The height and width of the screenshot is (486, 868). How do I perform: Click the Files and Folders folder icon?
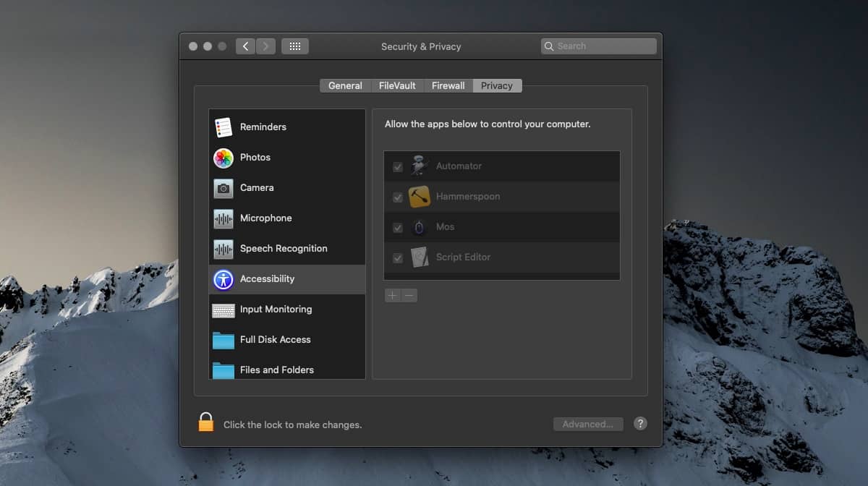click(x=224, y=370)
